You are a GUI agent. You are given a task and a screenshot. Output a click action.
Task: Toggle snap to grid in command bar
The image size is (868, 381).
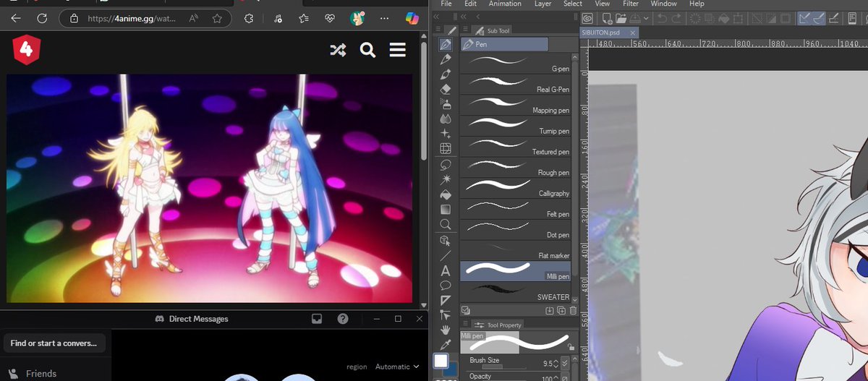click(x=835, y=18)
